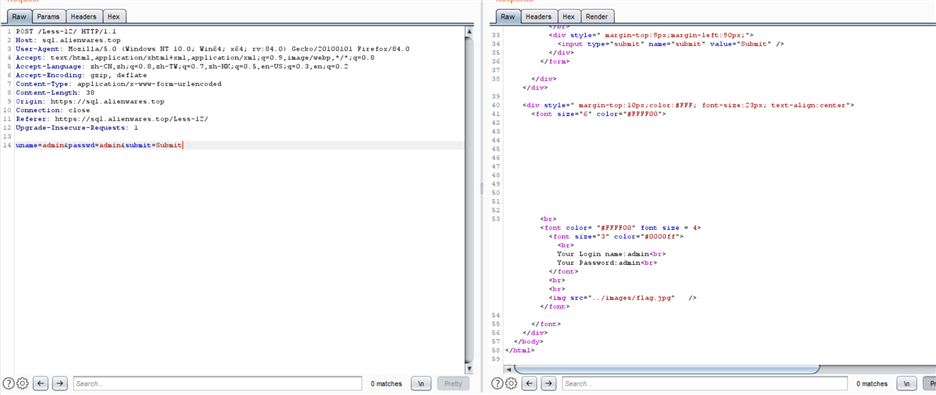
Task: Go to previous match in Response panel
Action: (529, 384)
